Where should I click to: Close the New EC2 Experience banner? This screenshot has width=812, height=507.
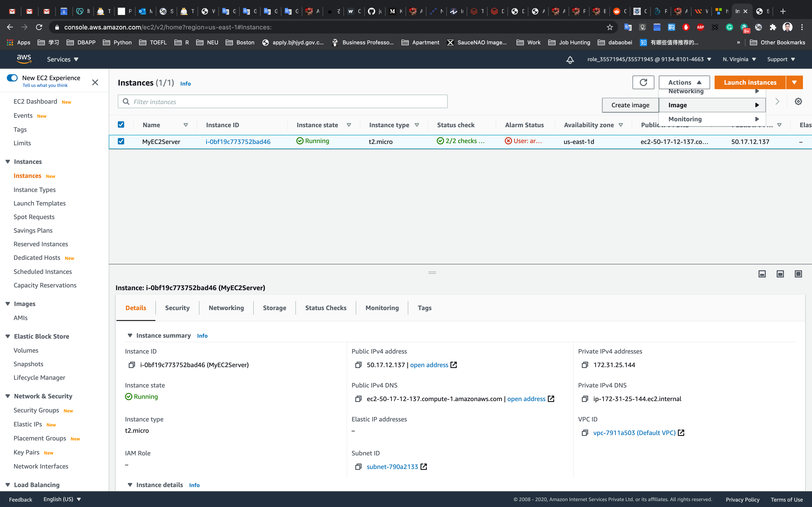click(x=95, y=82)
